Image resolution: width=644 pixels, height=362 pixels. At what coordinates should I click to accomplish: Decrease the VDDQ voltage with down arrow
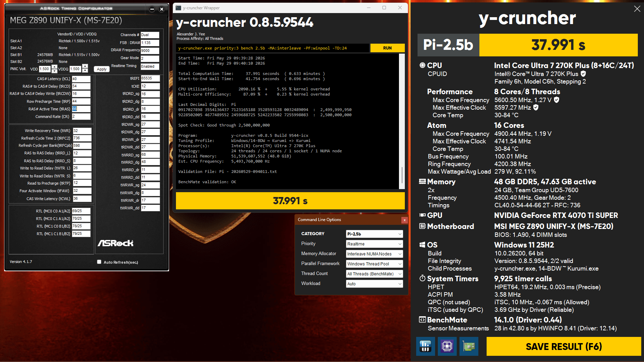(85, 71)
